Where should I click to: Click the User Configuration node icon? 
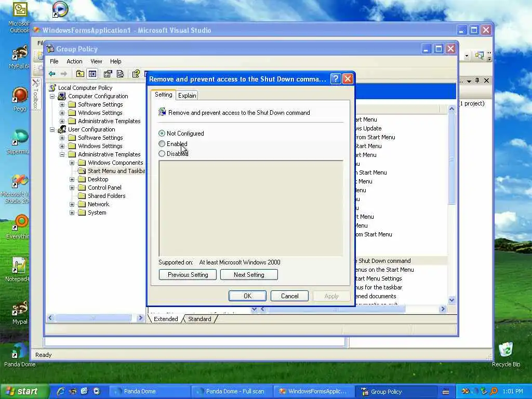pyautogui.click(x=62, y=129)
